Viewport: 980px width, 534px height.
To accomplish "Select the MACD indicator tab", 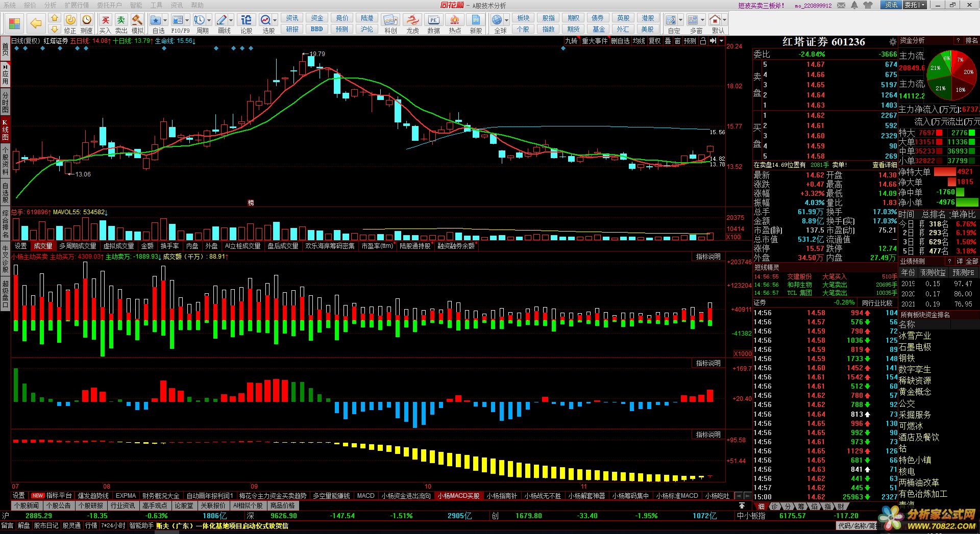I will coord(365,496).
